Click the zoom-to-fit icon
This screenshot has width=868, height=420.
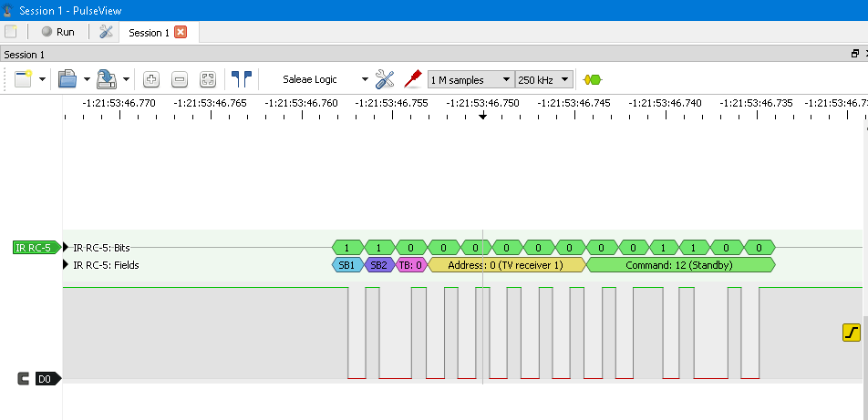[207, 80]
